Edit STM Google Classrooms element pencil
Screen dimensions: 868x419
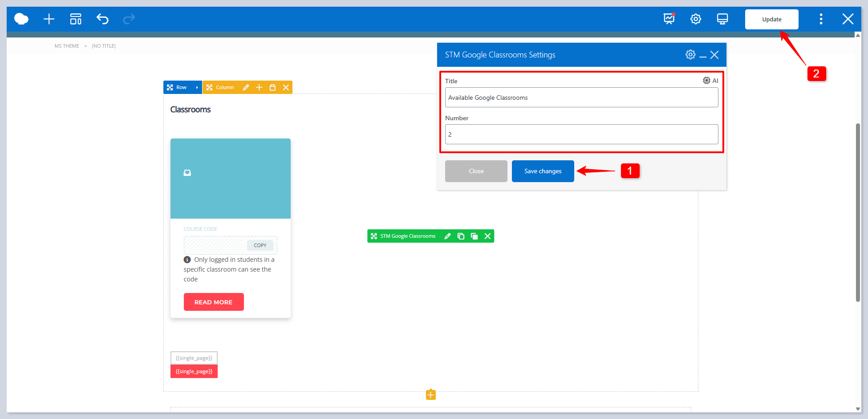coord(448,236)
